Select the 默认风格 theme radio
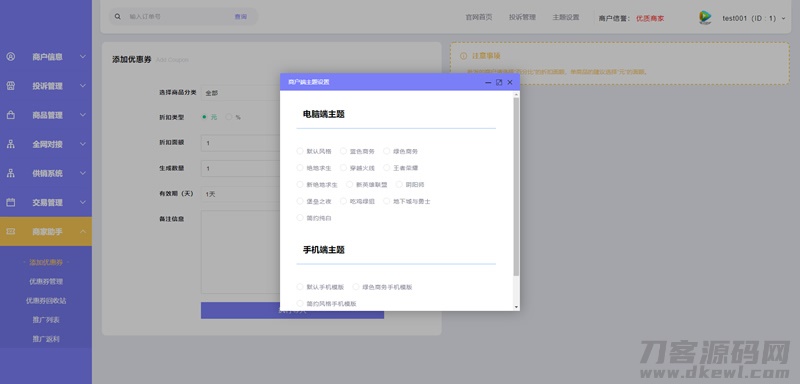This screenshot has height=384, width=800. click(300, 151)
